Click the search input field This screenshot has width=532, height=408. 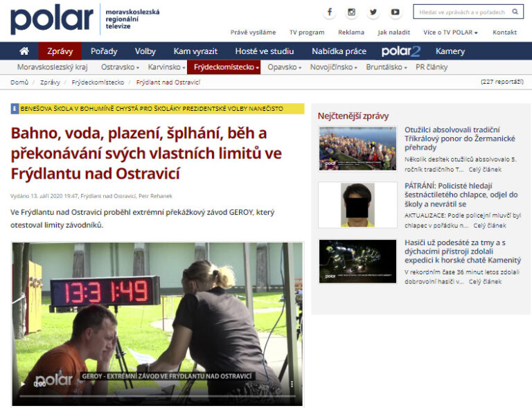pos(461,12)
